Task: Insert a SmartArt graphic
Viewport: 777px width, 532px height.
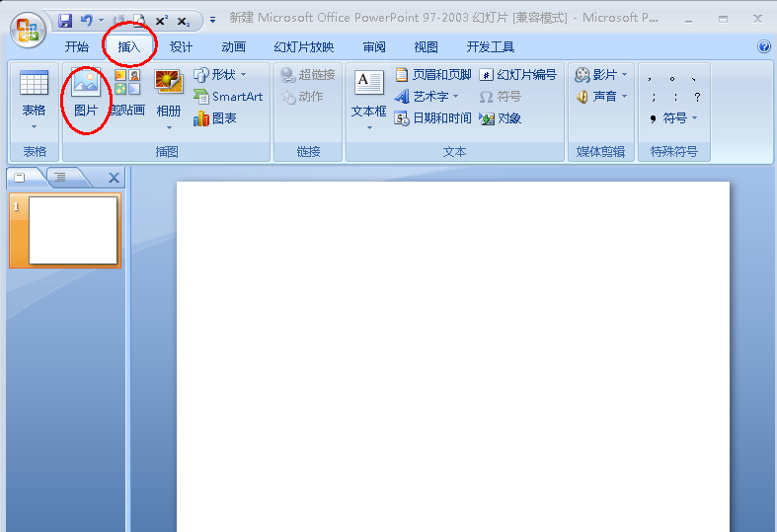Action: coord(228,97)
